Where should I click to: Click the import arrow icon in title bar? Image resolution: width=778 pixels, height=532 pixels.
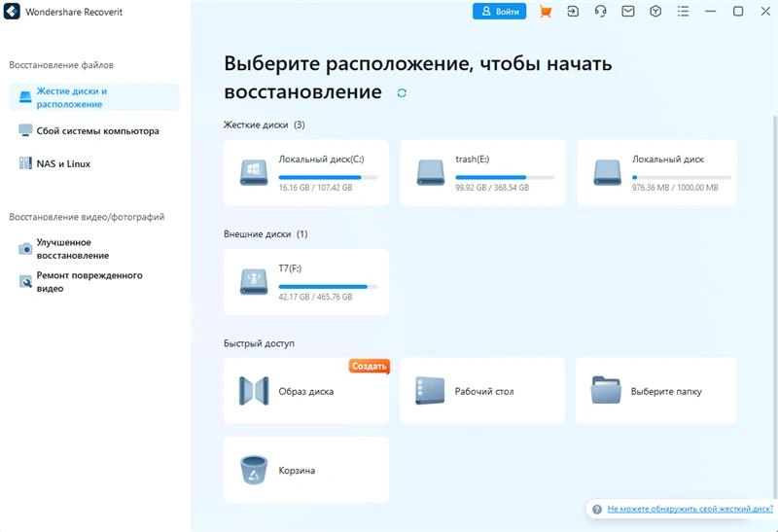574,12
